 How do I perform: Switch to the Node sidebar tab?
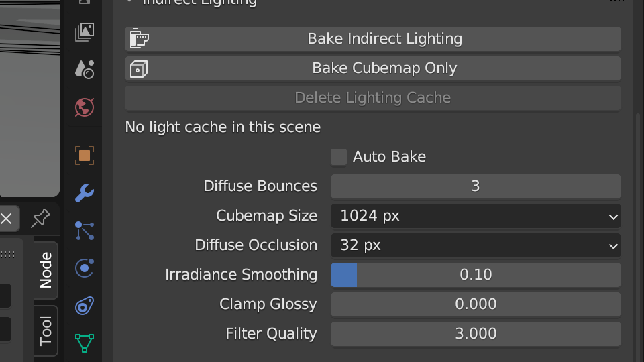46,270
